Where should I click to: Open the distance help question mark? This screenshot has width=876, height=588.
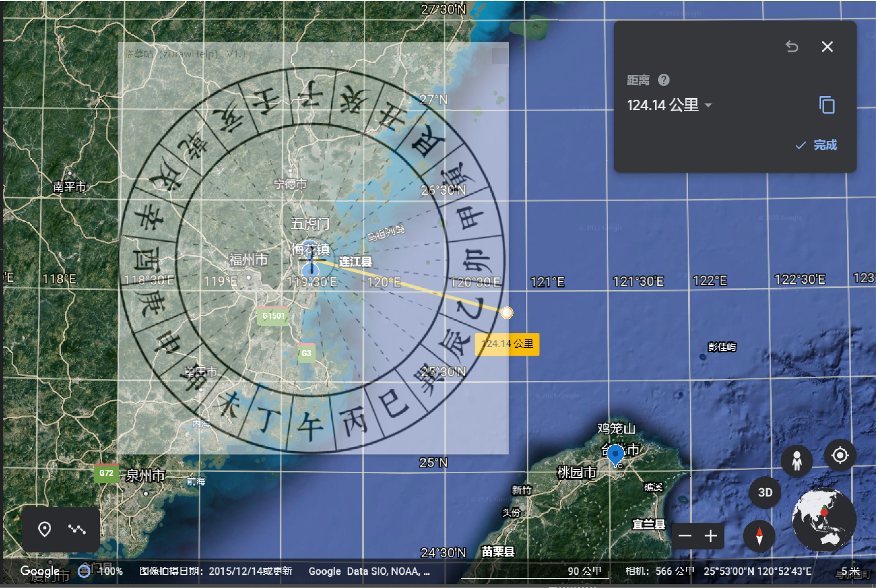(663, 80)
